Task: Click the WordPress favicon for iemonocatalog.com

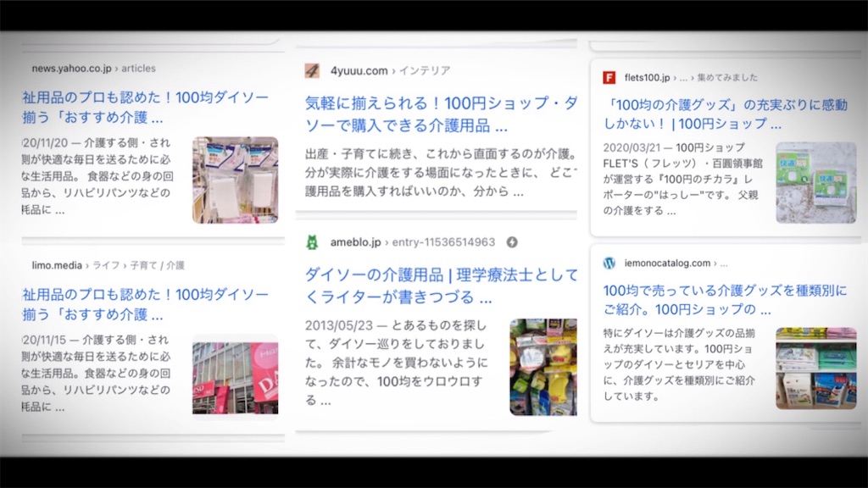Action: tap(609, 263)
